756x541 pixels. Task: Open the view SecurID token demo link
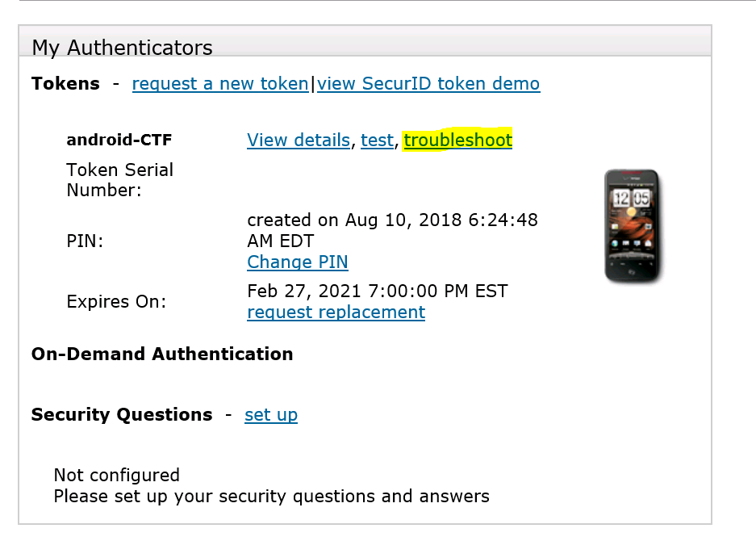pyautogui.click(x=428, y=84)
